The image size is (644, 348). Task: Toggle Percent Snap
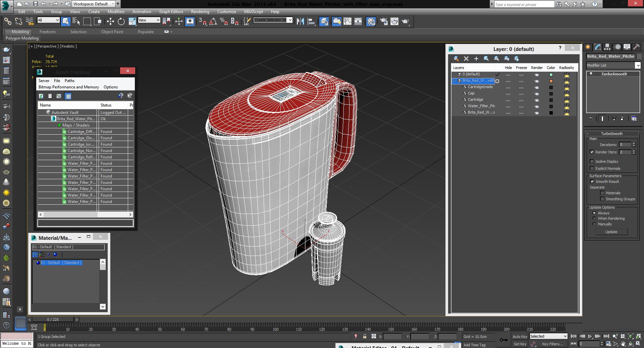(224, 21)
